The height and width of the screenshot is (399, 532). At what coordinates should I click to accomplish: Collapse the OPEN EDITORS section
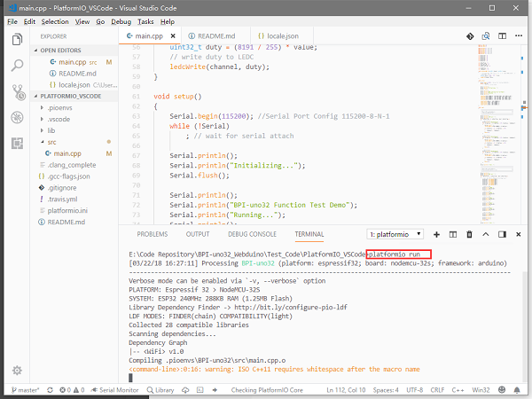[59, 51]
